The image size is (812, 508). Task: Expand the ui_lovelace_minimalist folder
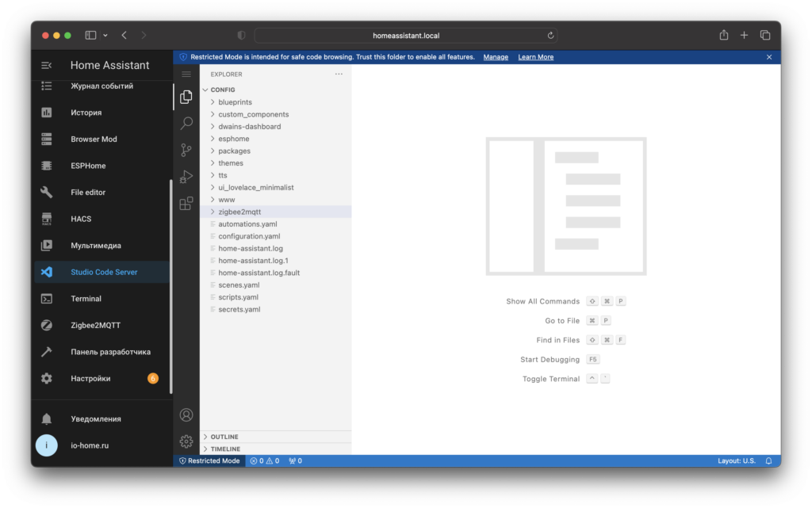(x=275, y=187)
